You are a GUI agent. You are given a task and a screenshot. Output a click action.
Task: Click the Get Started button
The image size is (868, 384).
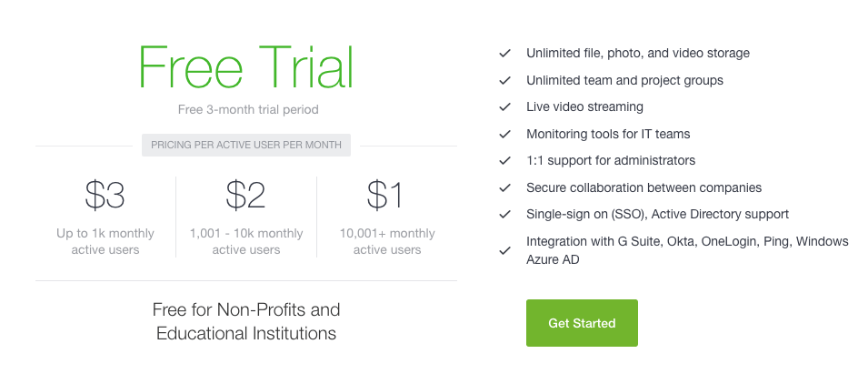582,323
